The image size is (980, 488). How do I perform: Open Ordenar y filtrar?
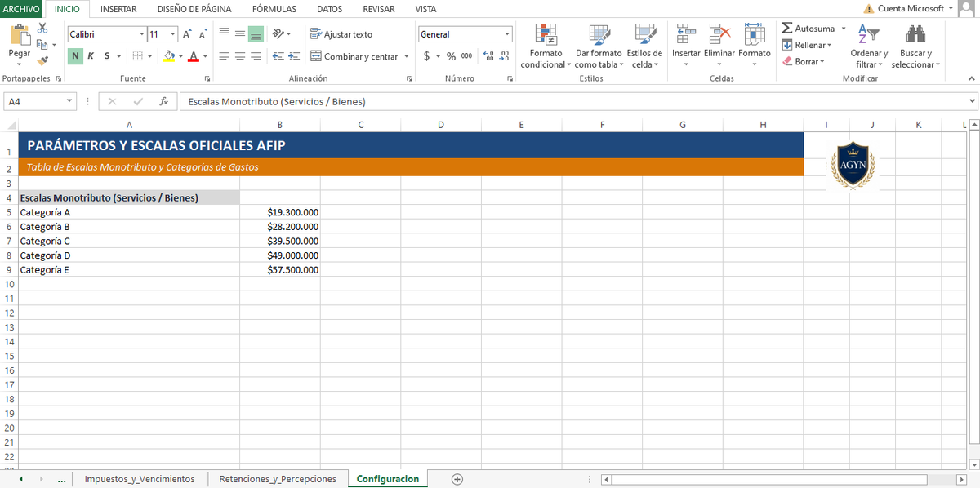[869, 47]
